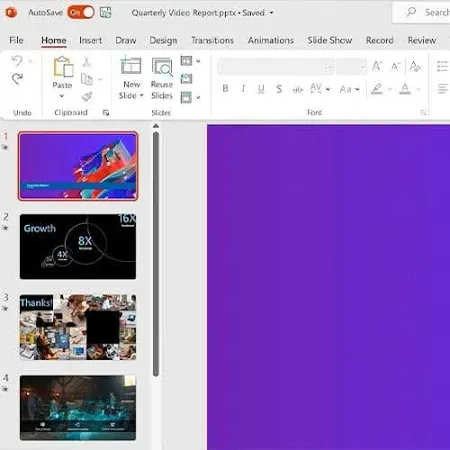Open the Change Case Aa dropdown
450x450 pixels.
pos(349,89)
